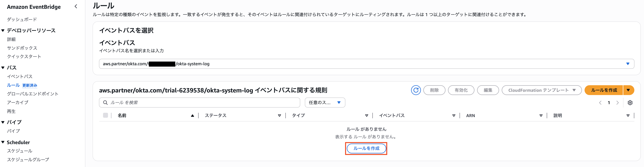Open the ダッシュボード page from the sidebar
Screen dimensions: 644x167
click(22, 19)
